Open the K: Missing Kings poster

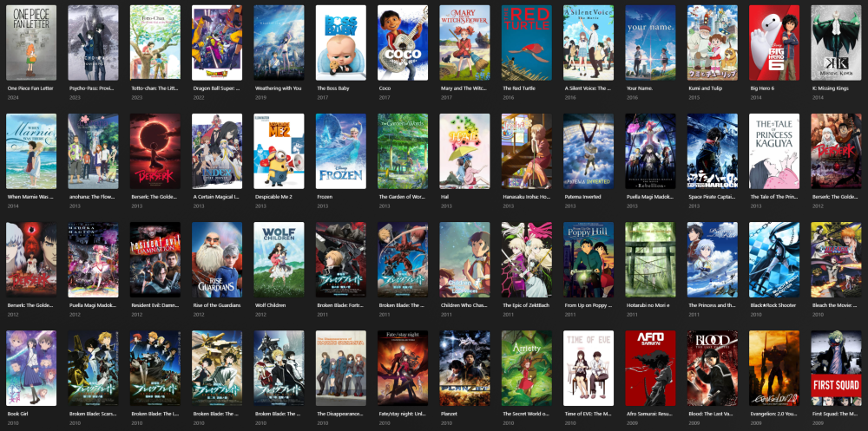tap(837, 42)
